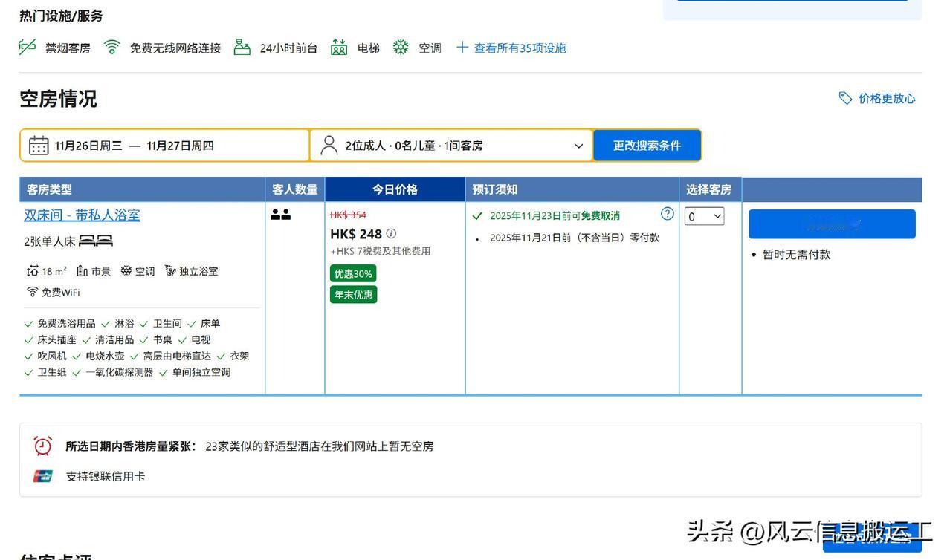Viewport: 950px width, 560px height.
Task: Click the non-smoking room icon
Action: click(28, 48)
